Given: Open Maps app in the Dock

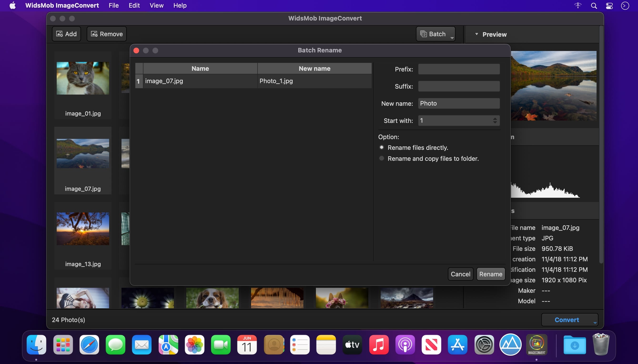Looking at the screenshot, I should (168, 345).
